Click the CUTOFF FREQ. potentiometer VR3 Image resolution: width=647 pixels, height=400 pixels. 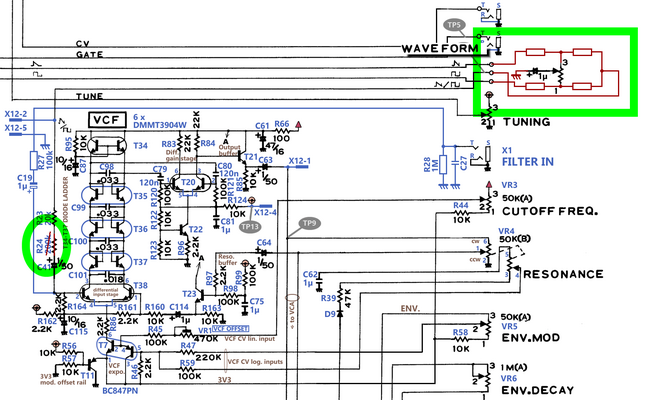point(489,202)
